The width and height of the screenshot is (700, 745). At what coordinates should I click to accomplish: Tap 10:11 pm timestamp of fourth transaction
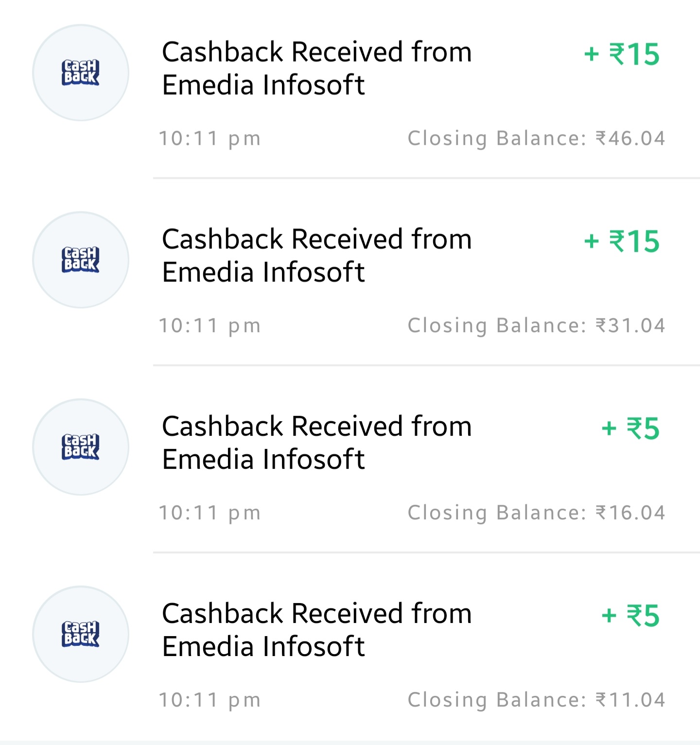coord(210,701)
